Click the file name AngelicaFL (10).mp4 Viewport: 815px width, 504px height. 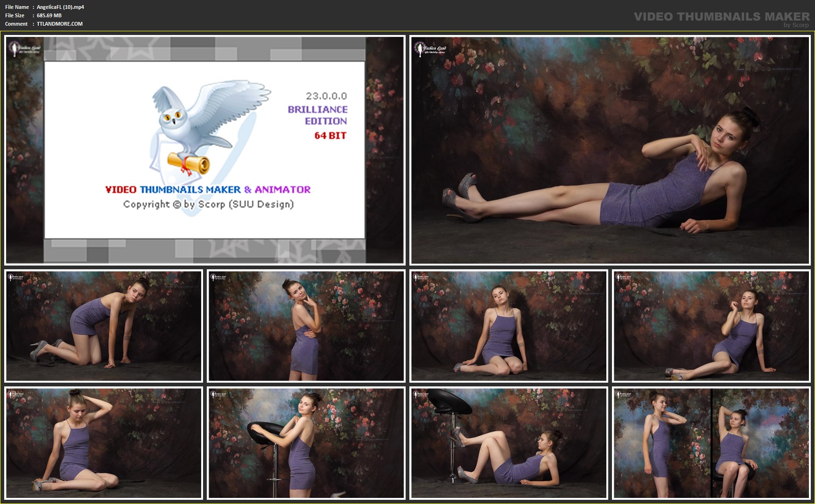click(x=60, y=7)
